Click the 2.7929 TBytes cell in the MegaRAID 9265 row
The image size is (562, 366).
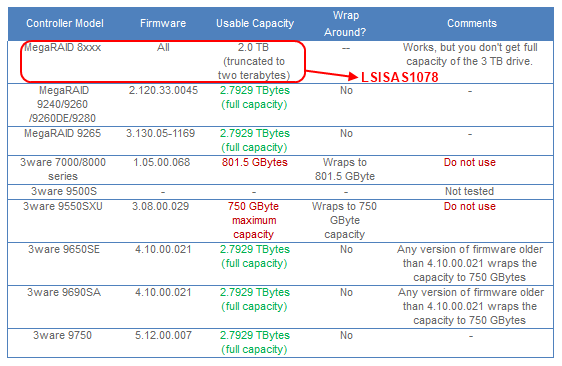tap(254, 141)
